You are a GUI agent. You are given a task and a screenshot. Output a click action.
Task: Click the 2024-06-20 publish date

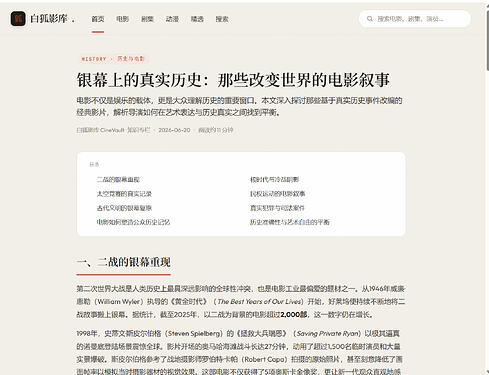(174, 130)
